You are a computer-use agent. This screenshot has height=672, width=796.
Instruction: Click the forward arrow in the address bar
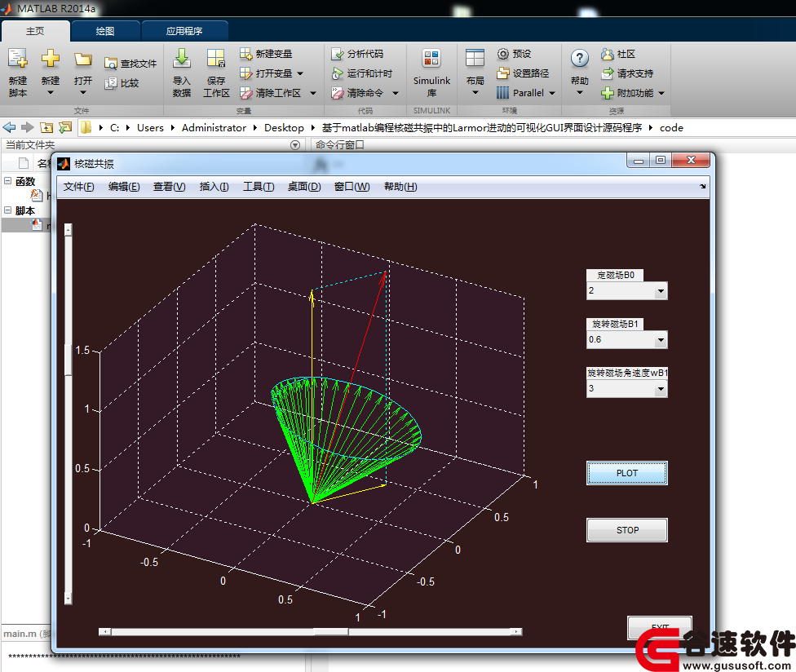pyautogui.click(x=28, y=127)
